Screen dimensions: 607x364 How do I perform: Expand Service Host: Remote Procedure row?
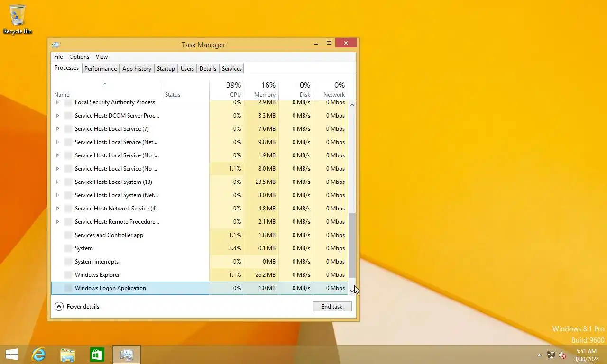(x=57, y=222)
